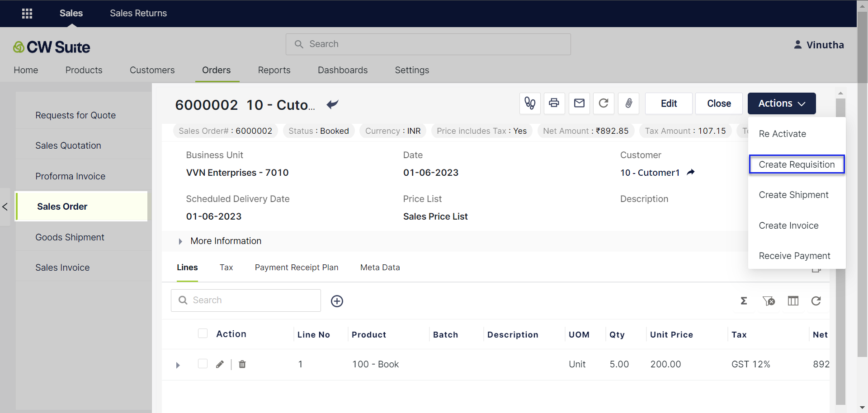Image resolution: width=868 pixels, height=413 pixels.
Task: Delete line 1 using trash icon
Action: point(242,364)
